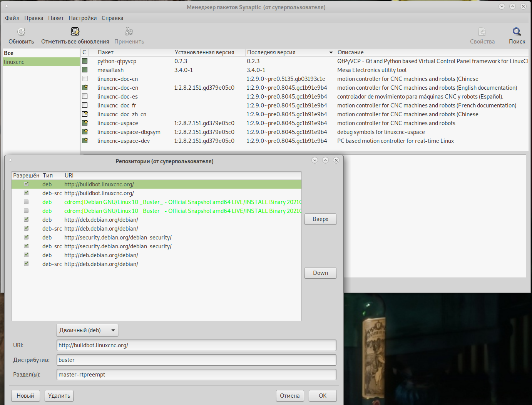Open the Файл menu
This screenshot has height=405, width=532.
(x=12, y=18)
